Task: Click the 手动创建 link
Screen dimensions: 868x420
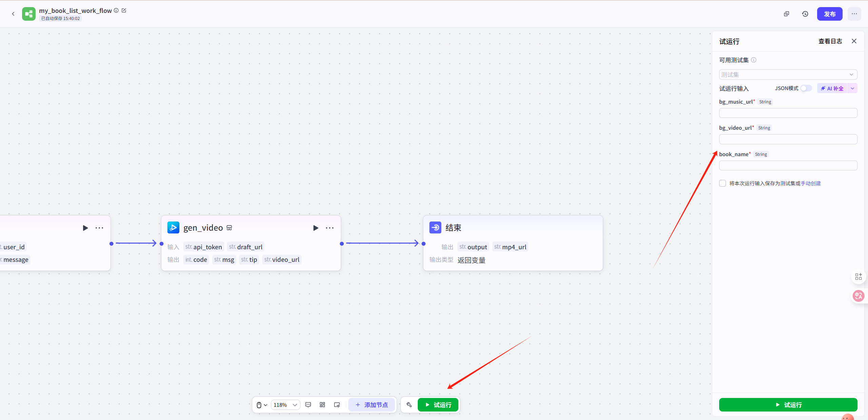Action: pyautogui.click(x=811, y=183)
